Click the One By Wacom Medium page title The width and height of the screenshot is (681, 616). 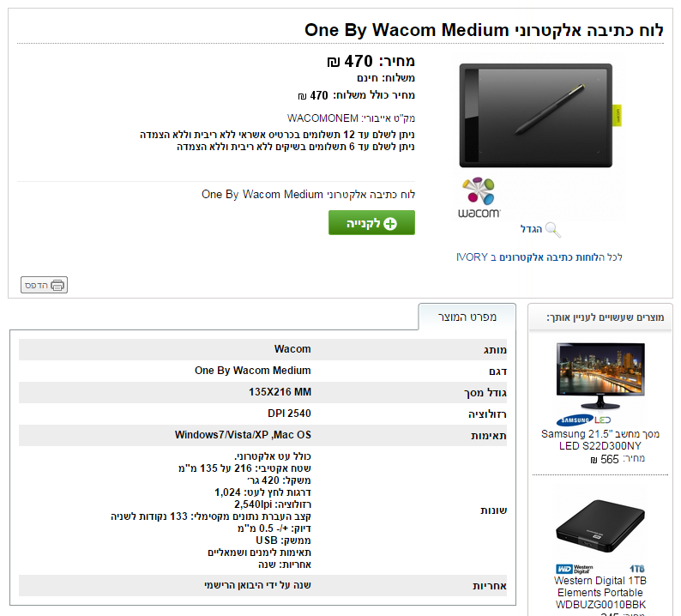tap(484, 30)
